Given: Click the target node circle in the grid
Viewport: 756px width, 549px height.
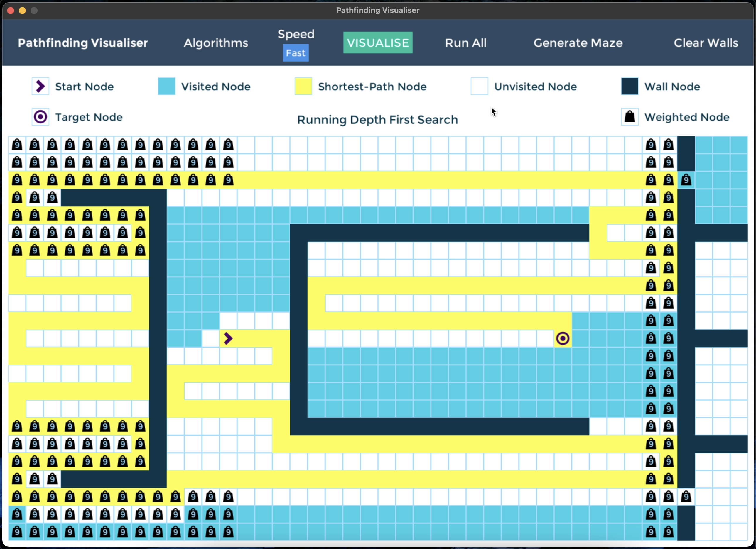Looking at the screenshot, I should click(x=563, y=338).
